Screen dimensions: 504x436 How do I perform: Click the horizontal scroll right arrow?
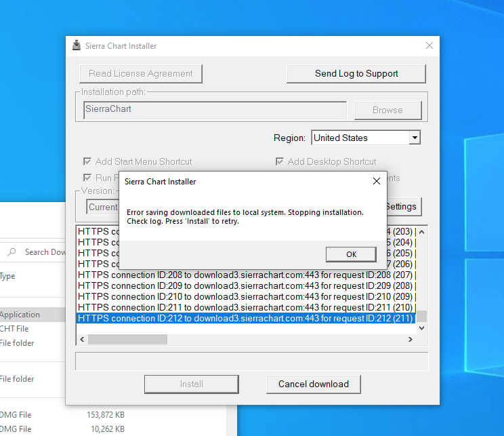tap(411, 339)
